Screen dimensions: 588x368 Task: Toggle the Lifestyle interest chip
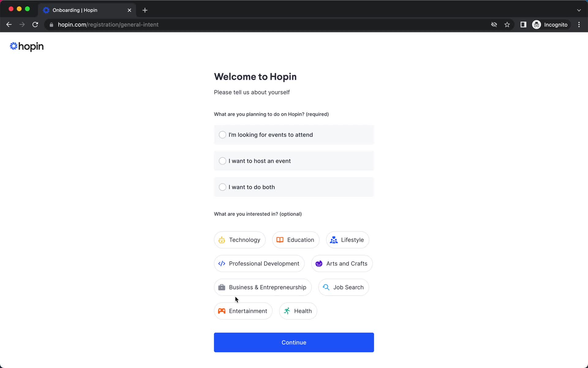click(x=347, y=240)
